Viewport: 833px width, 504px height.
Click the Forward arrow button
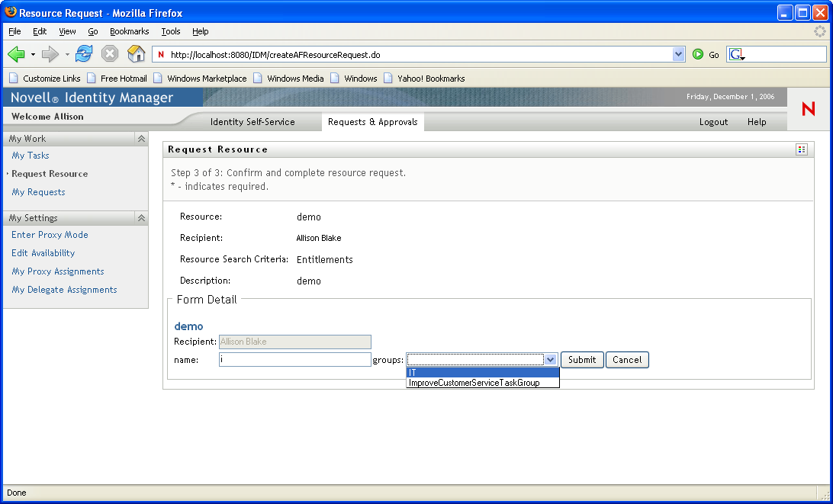pyautogui.click(x=50, y=54)
